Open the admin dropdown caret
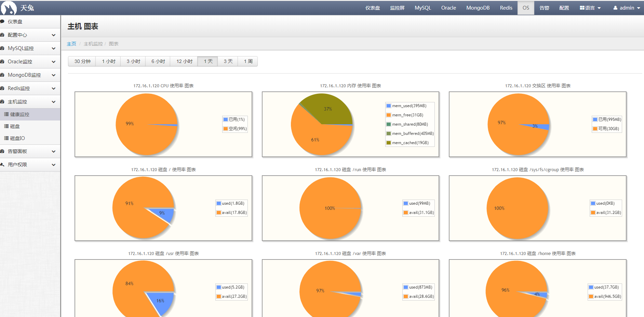The height and width of the screenshot is (317, 644). (639, 8)
